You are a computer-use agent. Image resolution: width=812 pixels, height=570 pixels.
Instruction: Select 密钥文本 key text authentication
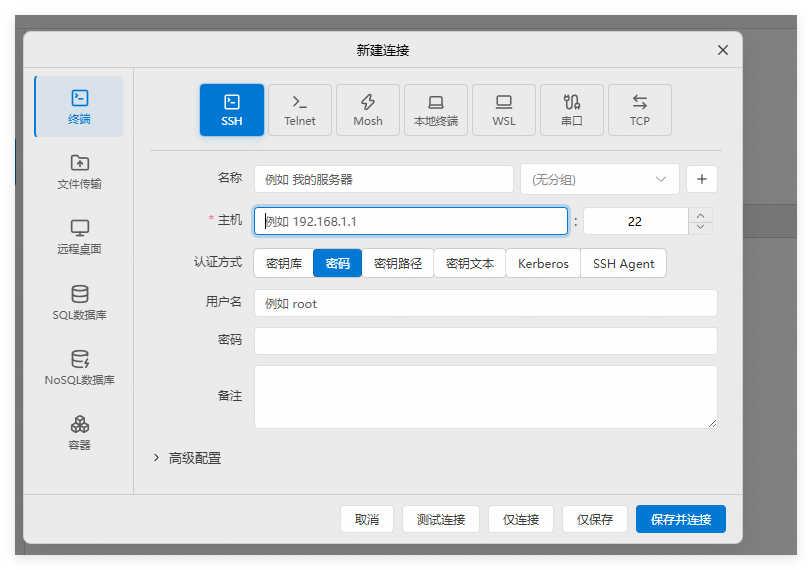coord(470,263)
